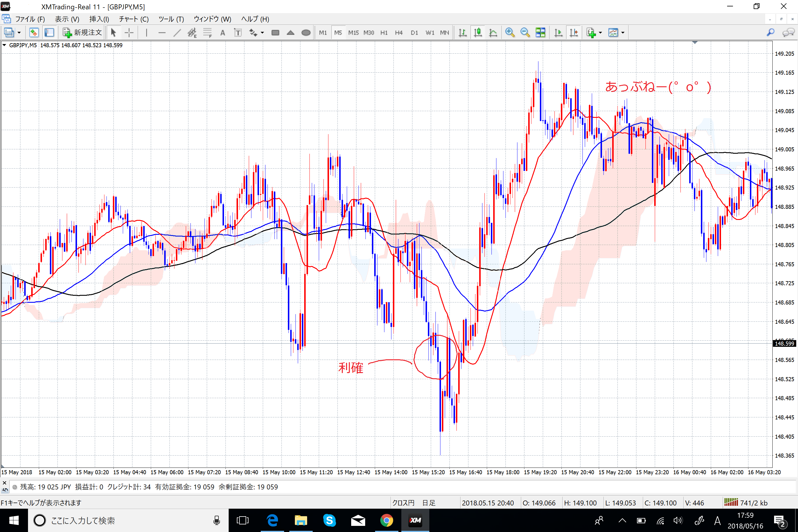798x532 pixels.
Task: Switch timeframe to H1
Action: [384, 33]
